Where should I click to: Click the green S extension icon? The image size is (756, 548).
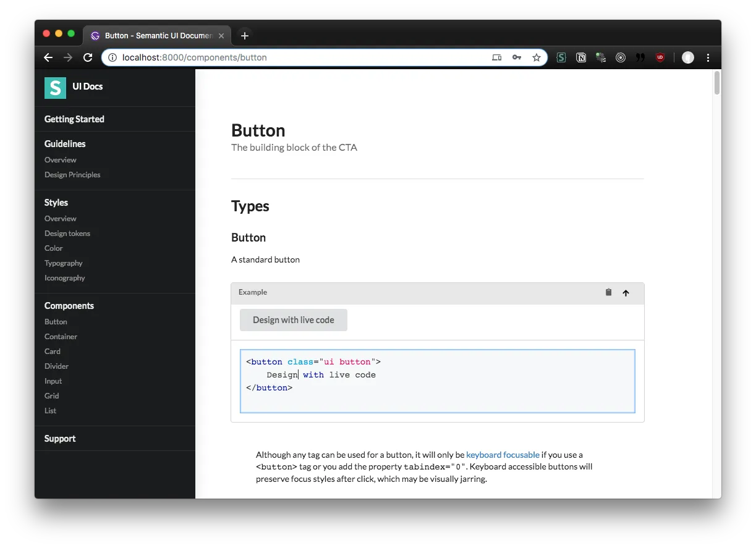pyautogui.click(x=561, y=57)
